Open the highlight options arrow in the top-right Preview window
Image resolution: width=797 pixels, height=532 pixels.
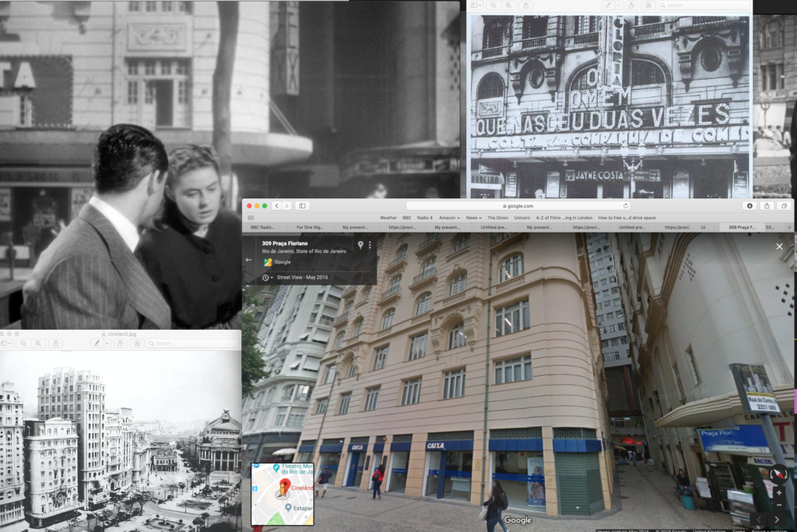pyautogui.click(x=619, y=5)
